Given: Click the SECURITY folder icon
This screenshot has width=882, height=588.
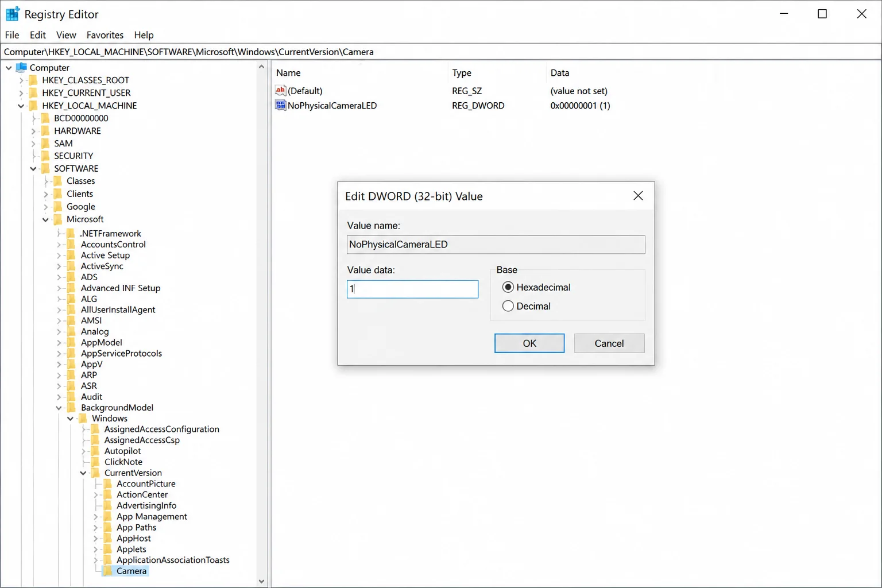Looking at the screenshot, I should pos(46,156).
